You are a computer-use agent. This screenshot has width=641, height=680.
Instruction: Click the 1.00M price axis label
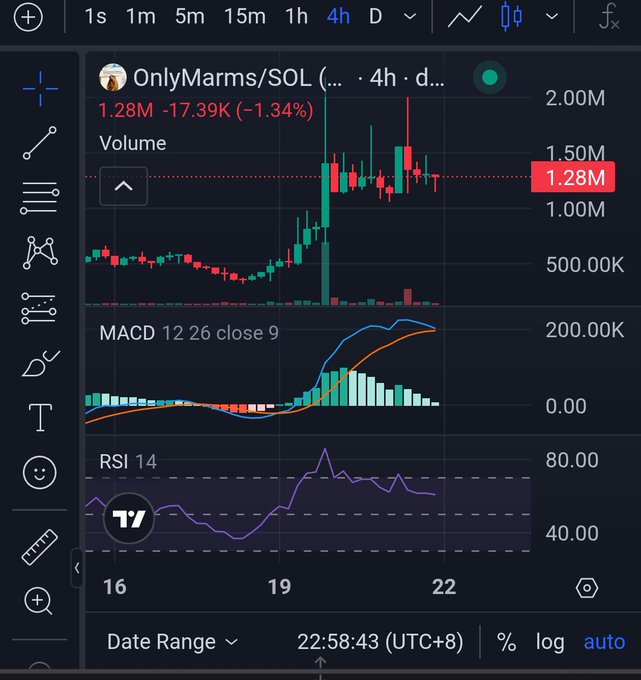(575, 210)
